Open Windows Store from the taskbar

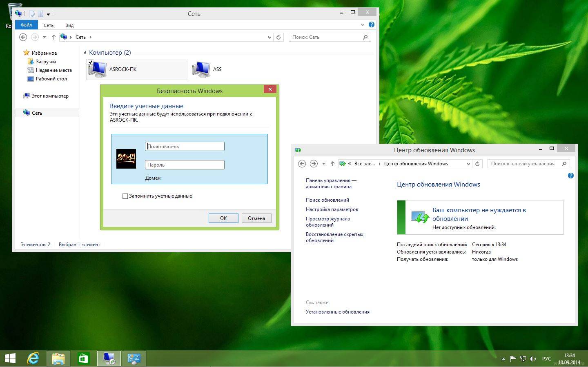[83, 358]
